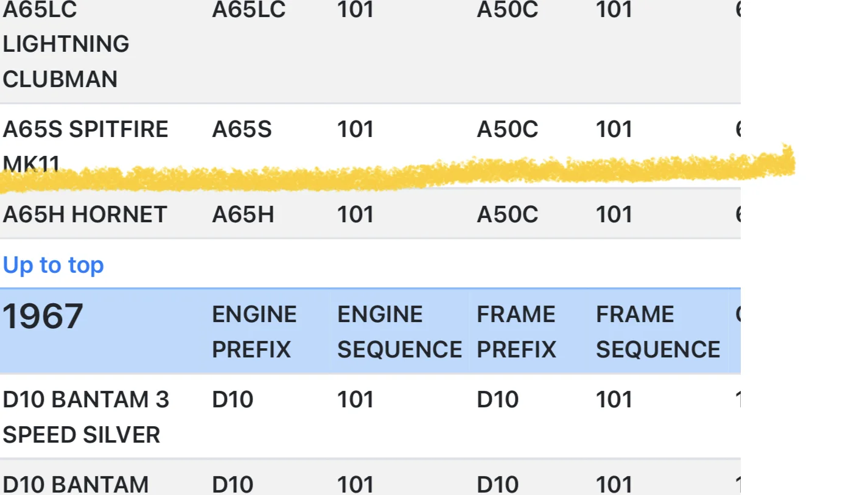Select the A50C frame prefix in Spitfire row
Screen dimensions: 868x495
tap(507, 130)
